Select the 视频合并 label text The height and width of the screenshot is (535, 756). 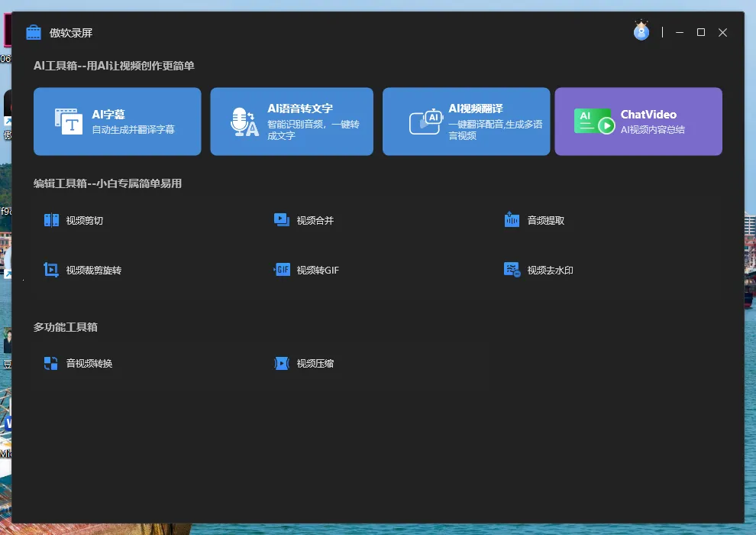(x=315, y=221)
